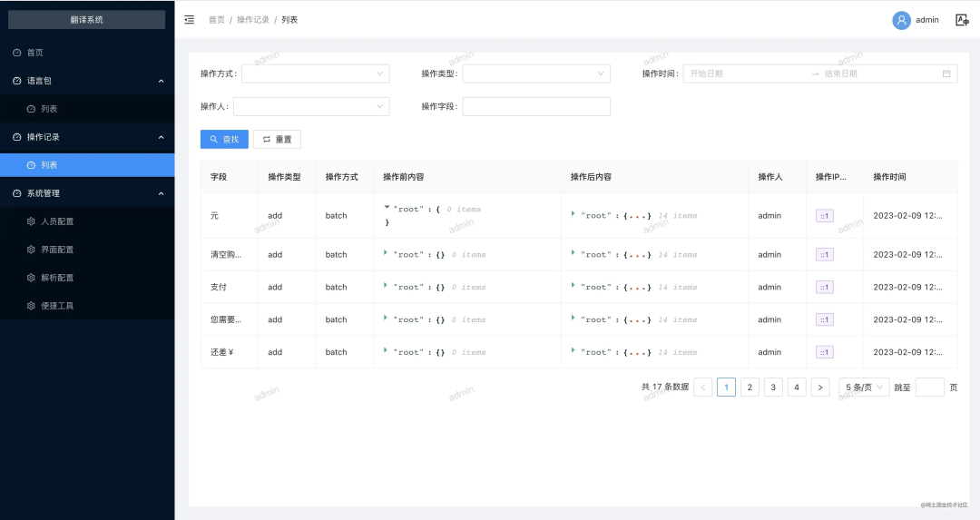Collapse the 语言包 sidebar section
The image size is (980, 520).
coord(162,81)
